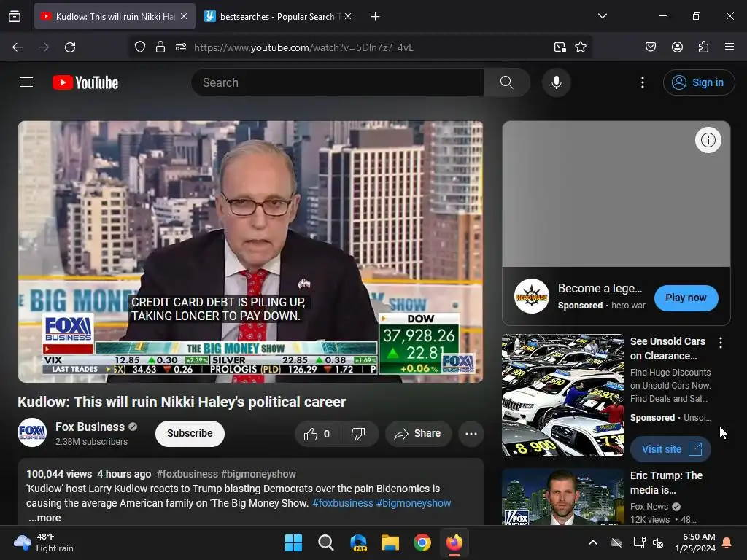The image size is (747, 560).
Task: Switch to the bestsearches Popular Search tab
Action: point(279,16)
